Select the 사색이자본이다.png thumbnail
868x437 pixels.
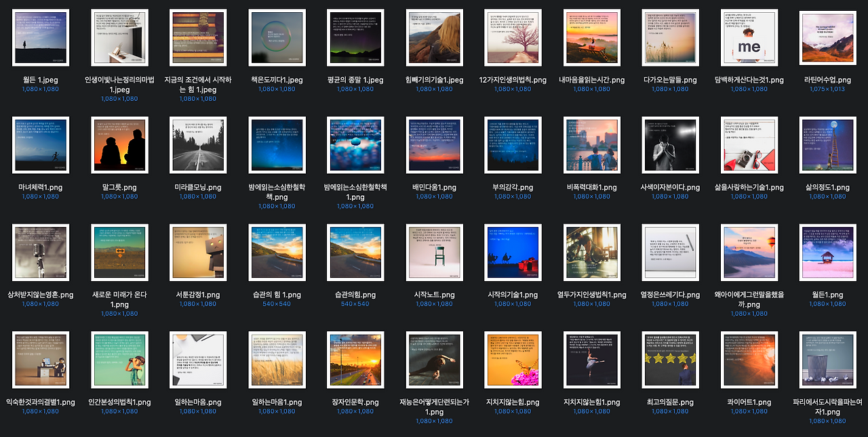click(670, 146)
